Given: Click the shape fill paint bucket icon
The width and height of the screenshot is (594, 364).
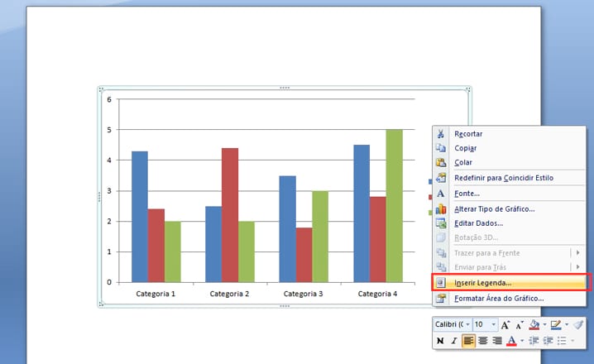Looking at the screenshot, I should tap(535, 325).
